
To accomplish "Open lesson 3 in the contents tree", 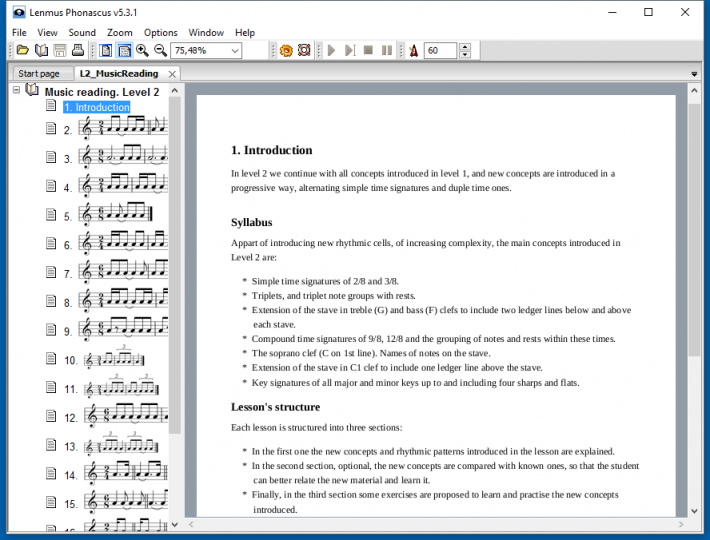I will 116,157.
